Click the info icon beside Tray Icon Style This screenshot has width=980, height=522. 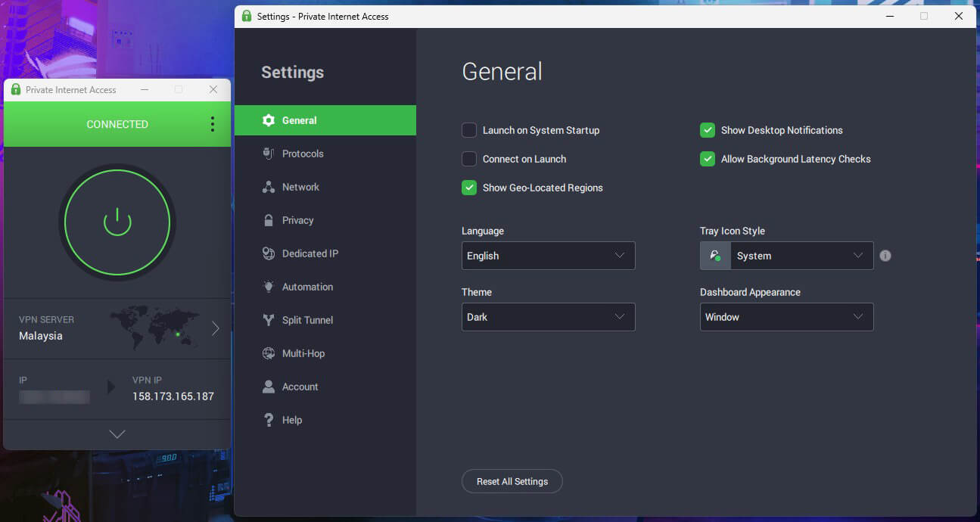coord(885,256)
